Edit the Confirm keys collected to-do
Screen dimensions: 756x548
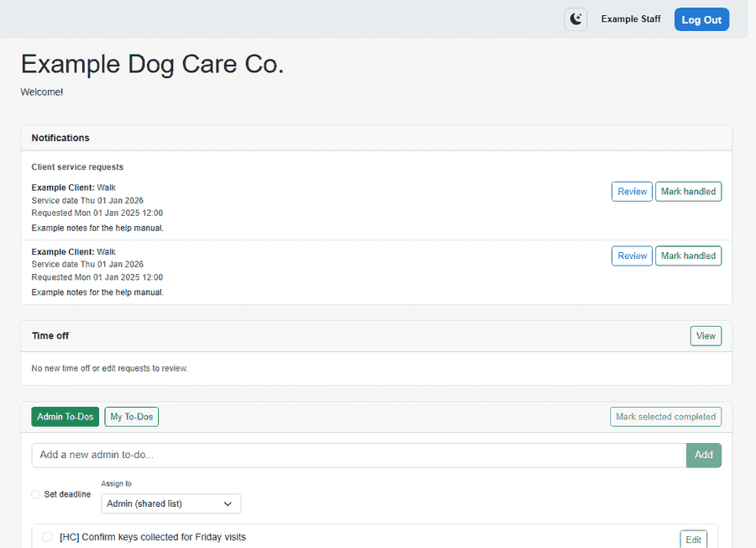(x=693, y=540)
